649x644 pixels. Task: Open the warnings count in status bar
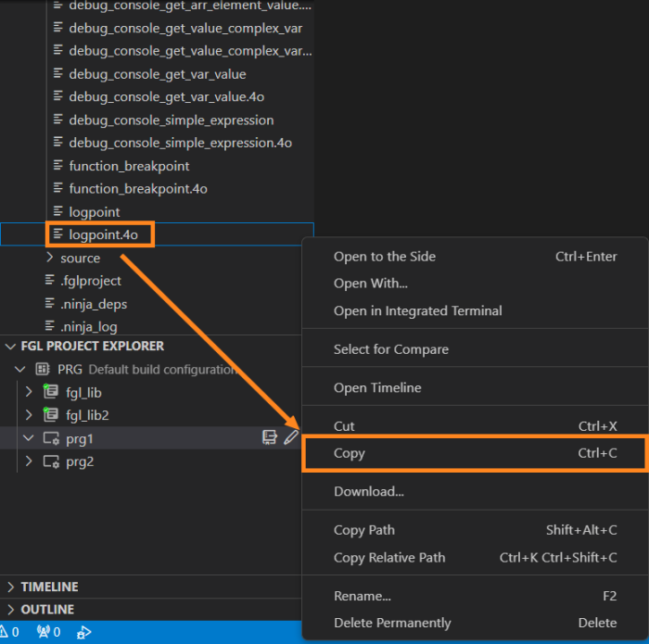[9, 633]
